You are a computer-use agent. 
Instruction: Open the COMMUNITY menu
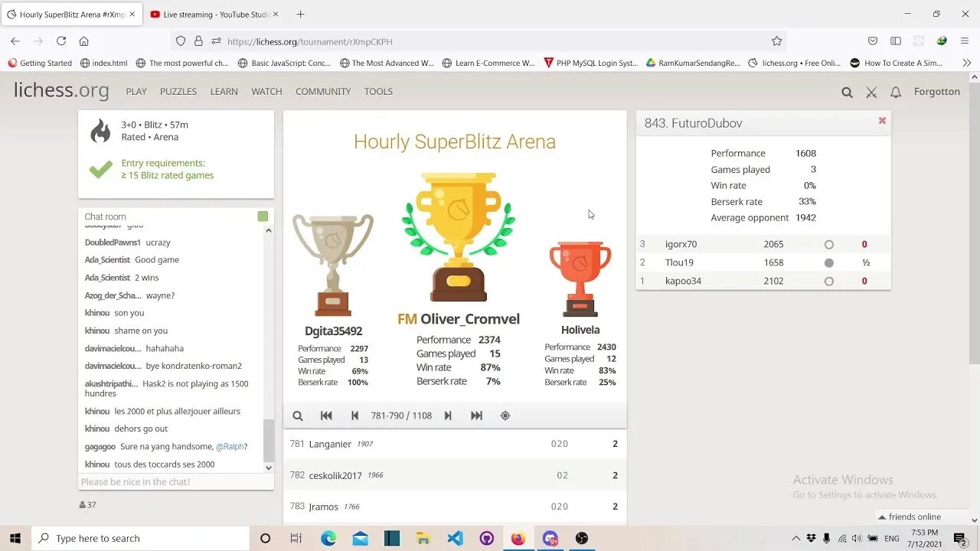pyautogui.click(x=323, y=91)
